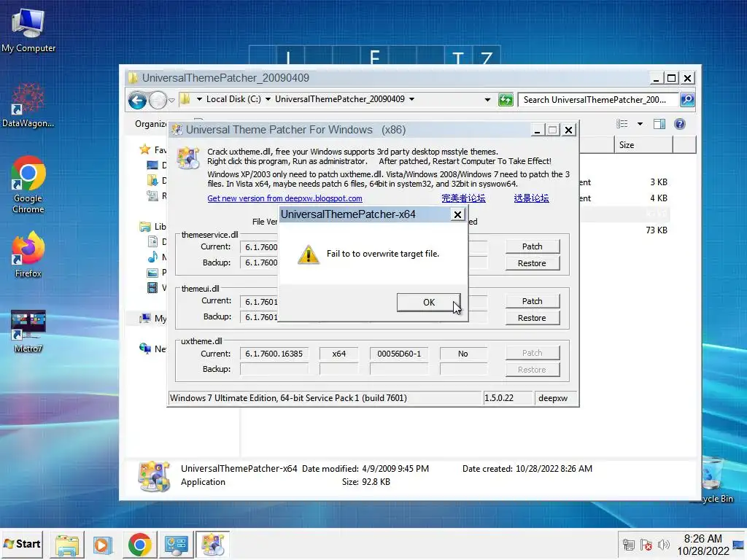Screen dimensions: 747x560
Task: Close the UniversalThemePatcher-x64 error dialog
Action: tap(457, 215)
